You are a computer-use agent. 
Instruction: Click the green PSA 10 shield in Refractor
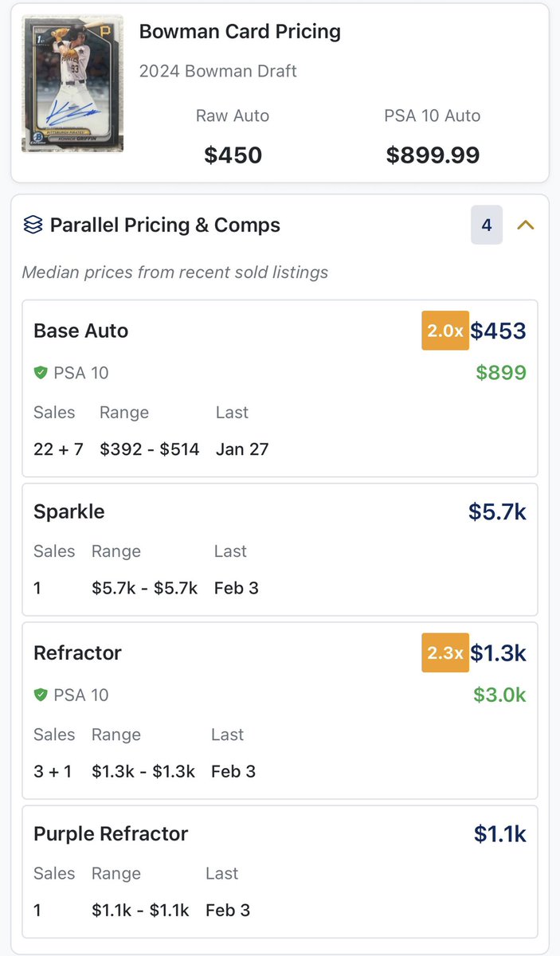tap(41, 695)
